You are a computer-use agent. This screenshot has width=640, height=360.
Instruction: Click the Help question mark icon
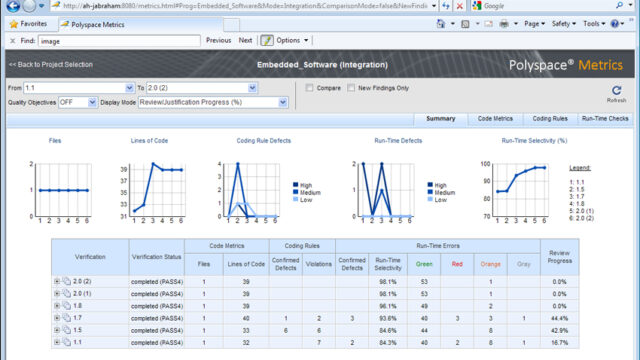click(615, 24)
